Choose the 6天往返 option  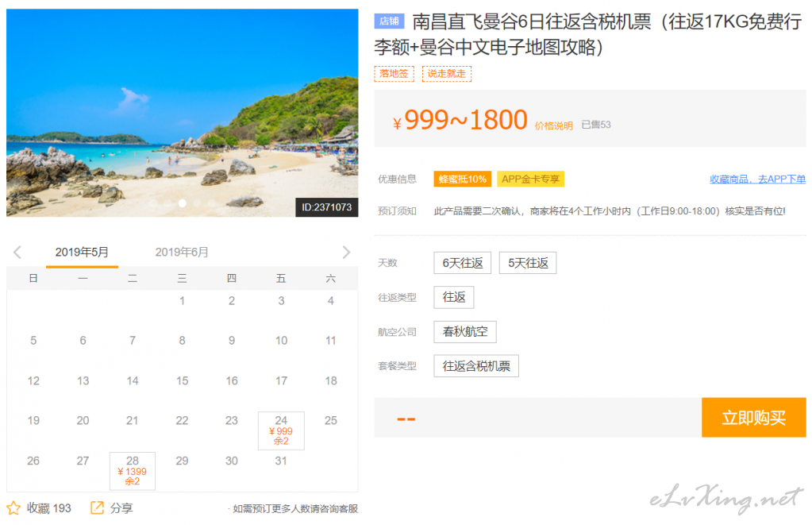[x=463, y=263]
